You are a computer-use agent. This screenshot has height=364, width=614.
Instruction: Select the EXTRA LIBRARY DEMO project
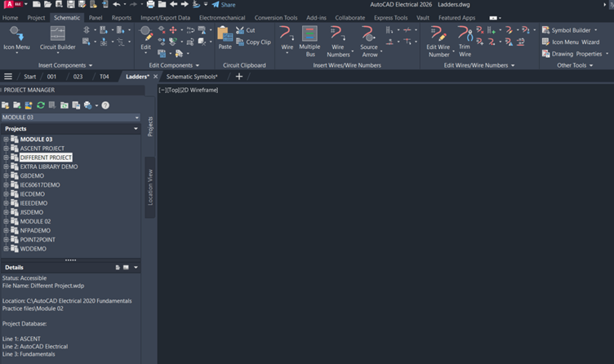point(49,166)
